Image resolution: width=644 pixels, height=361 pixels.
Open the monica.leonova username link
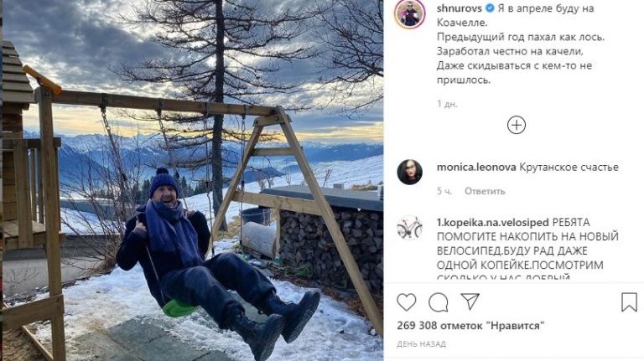(x=476, y=168)
